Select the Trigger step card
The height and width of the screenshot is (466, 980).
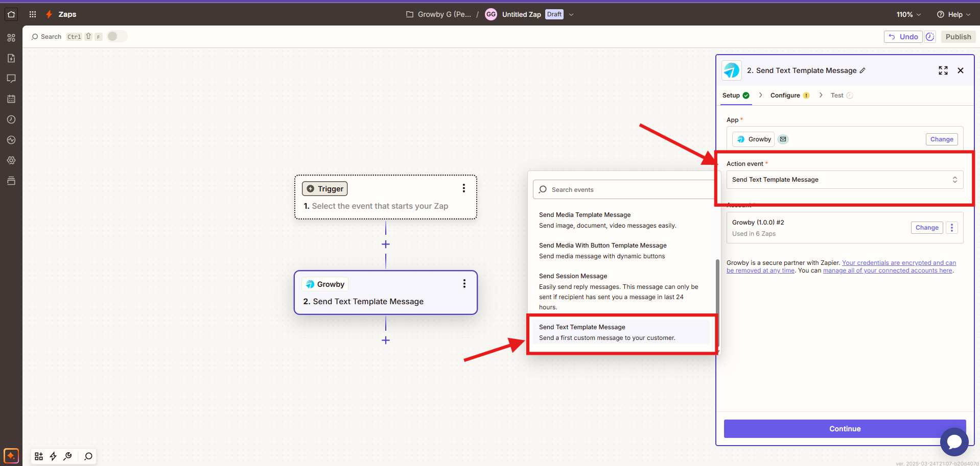(x=386, y=197)
